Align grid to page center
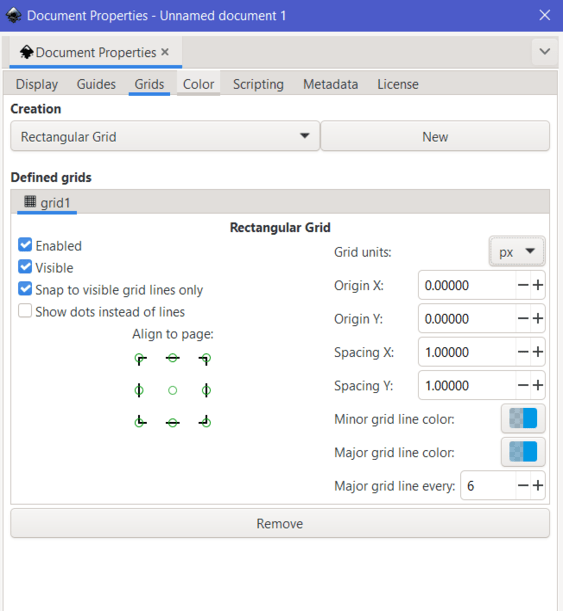The height and width of the screenshot is (611, 563). pyautogui.click(x=173, y=390)
